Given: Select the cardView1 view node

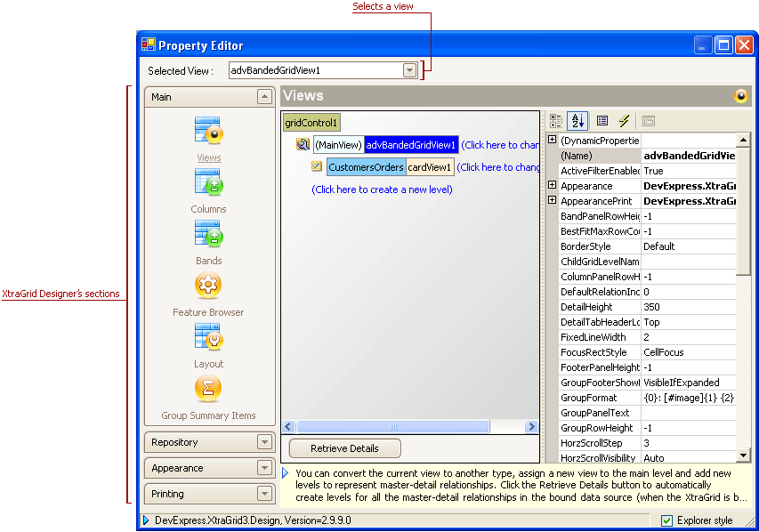Looking at the screenshot, I should tap(430, 167).
